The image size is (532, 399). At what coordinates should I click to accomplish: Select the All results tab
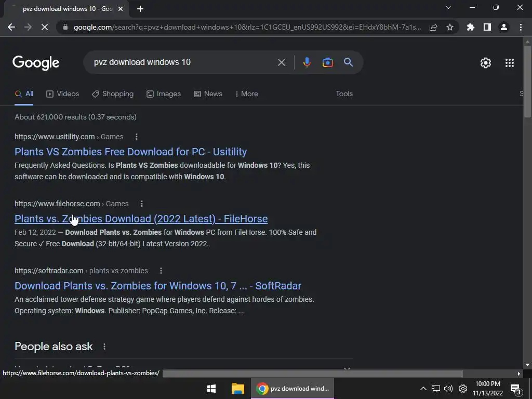click(x=24, y=94)
